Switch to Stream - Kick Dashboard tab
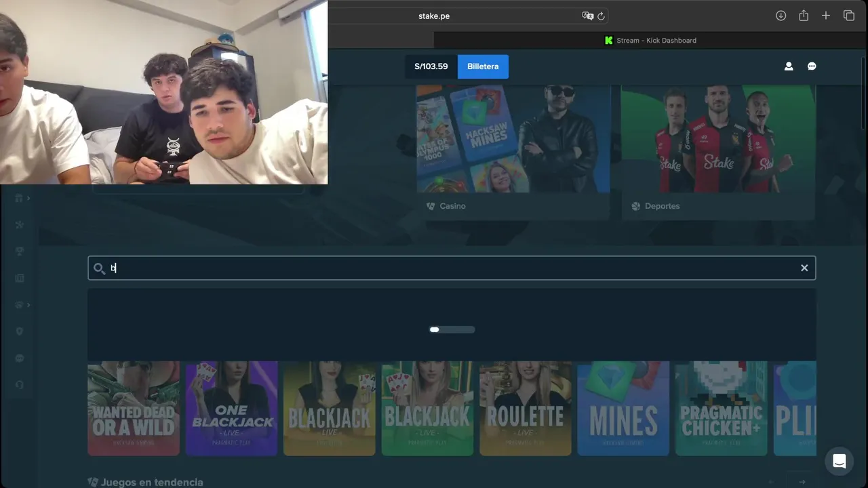 tap(650, 40)
